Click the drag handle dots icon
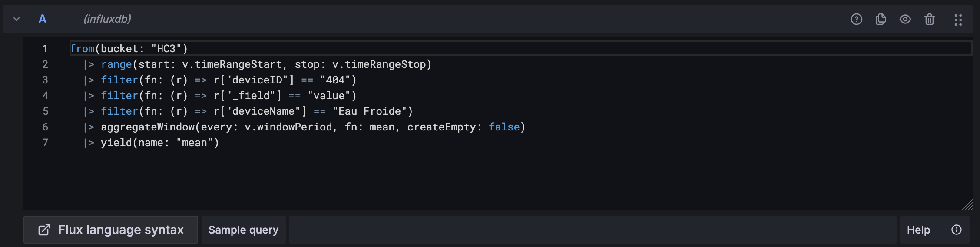The height and width of the screenshot is (247, 980). click(x=958, y=20)
